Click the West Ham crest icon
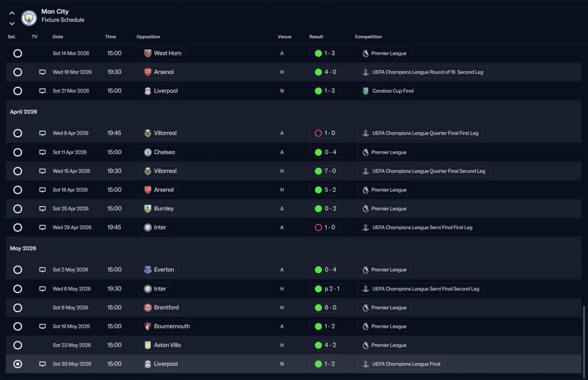This screenshot has height=380, width=588. [x=147, y=53]
